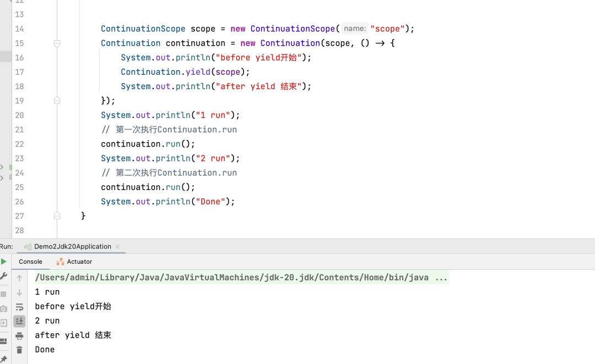Click the Stop process square icon
Viewport: 595px width, 364px height.
coord(3,294)
